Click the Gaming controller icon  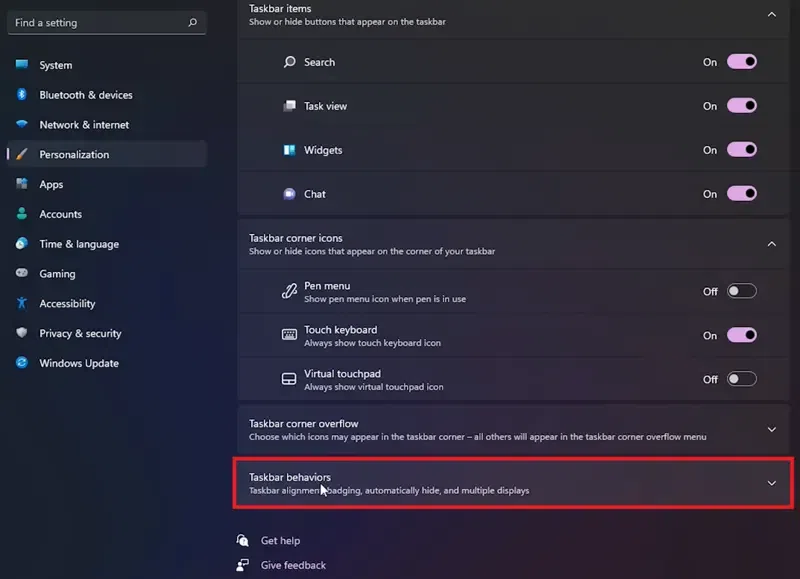tap(21, 273)
